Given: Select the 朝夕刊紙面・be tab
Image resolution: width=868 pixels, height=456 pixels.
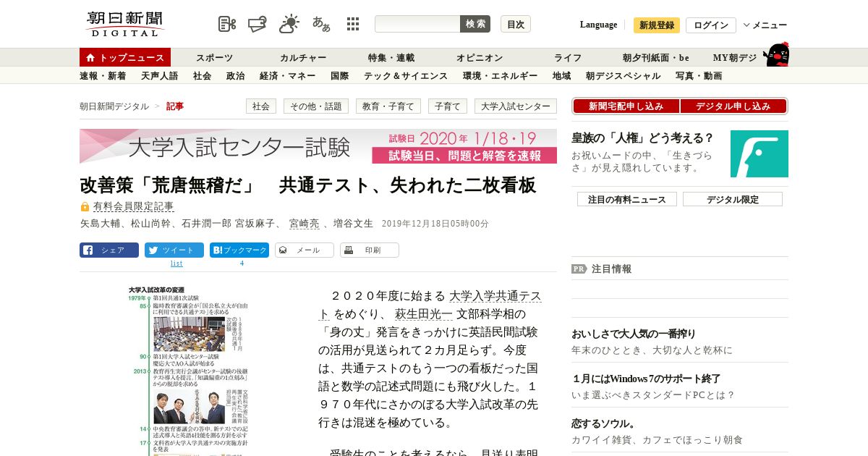Looking at the screenshot, I should (x=656, y=58).
